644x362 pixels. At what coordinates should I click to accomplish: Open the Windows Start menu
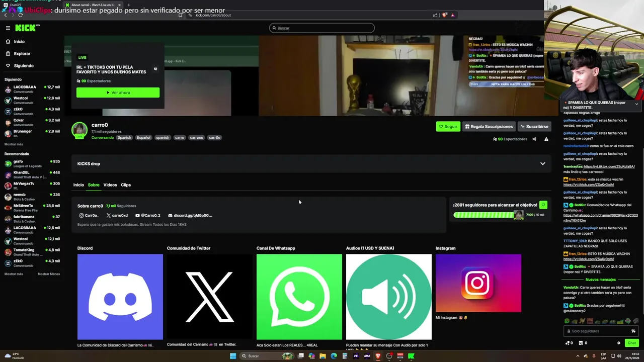pos(233,356)
